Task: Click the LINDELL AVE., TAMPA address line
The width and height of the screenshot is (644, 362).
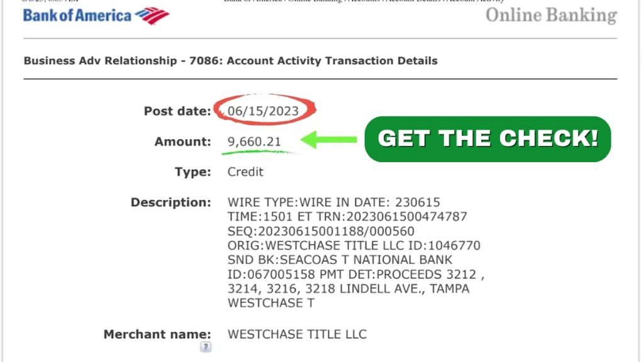Action: 348,288
